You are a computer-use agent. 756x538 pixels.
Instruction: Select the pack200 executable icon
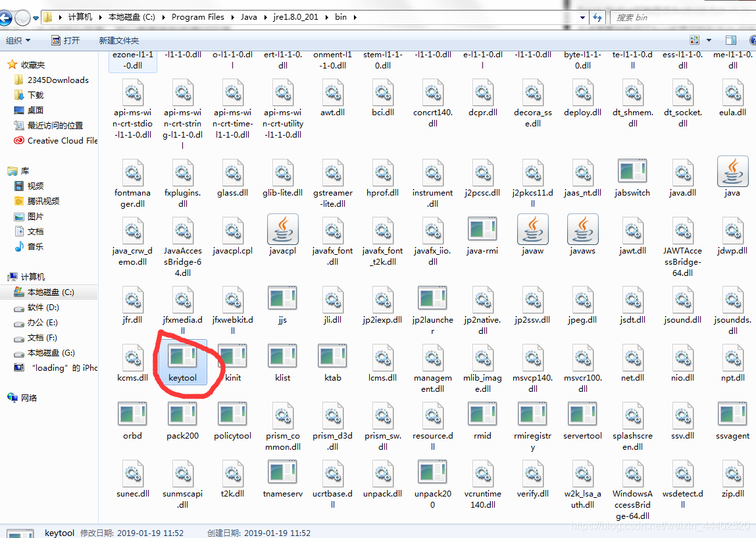[182, 414]
